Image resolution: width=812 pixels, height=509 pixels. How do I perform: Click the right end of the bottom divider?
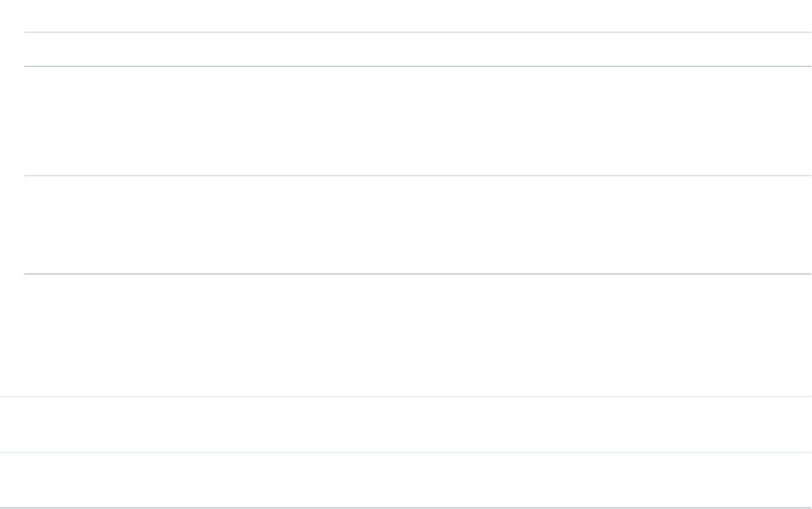[809, 508]
